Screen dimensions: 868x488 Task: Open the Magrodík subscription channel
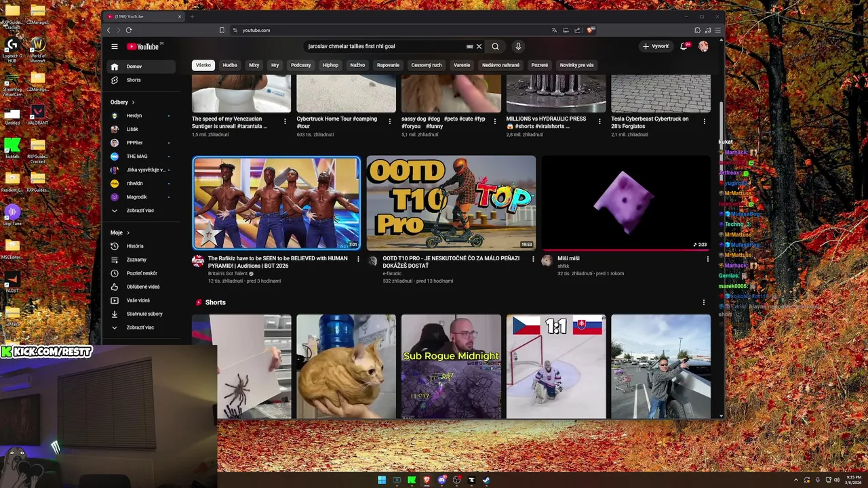click(x=141, y=197)
